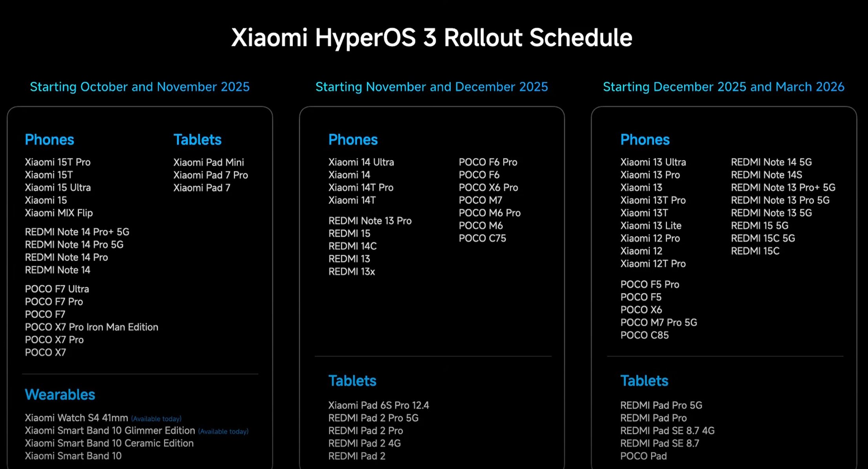Click the Xiaomi HyperOS 3 Rollout Schedule title
The height and width of the screenshot is (469, 868).
point(431,38)
